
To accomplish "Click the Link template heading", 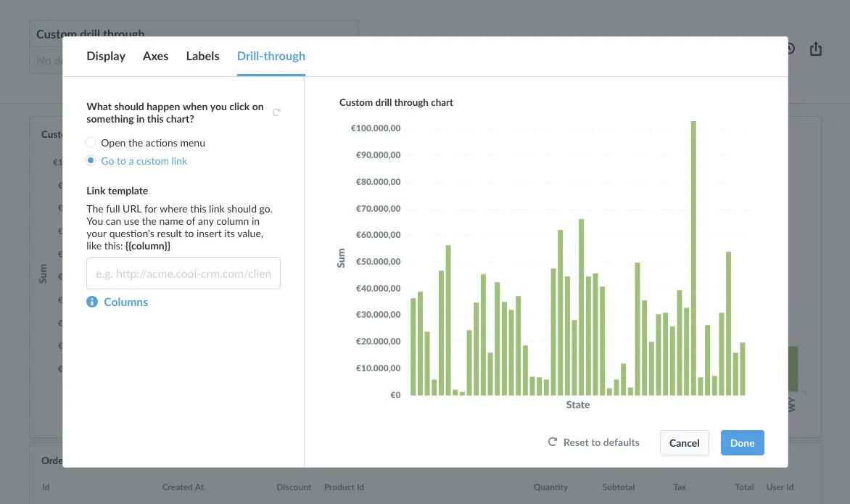I will (x=117, y=191).
